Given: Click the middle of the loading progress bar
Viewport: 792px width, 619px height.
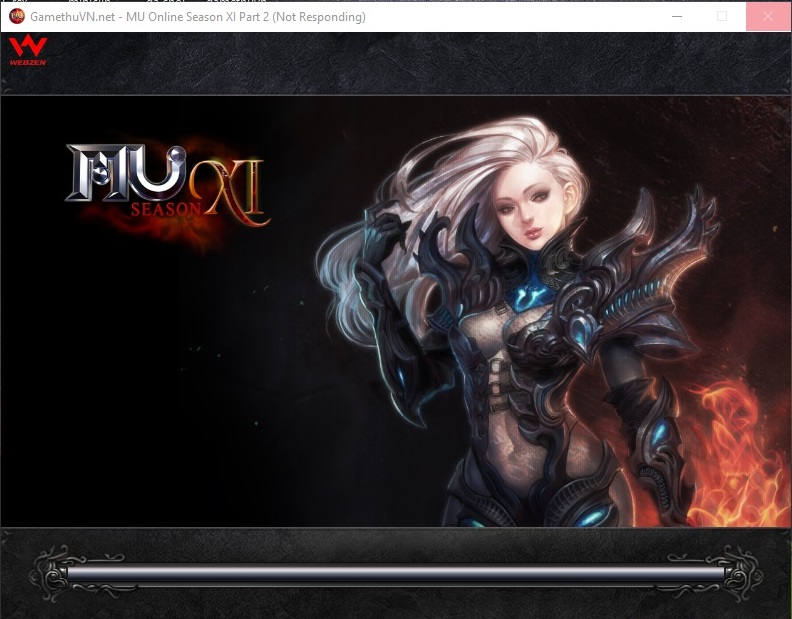Looking at the screenshot, I should [396, 574].
